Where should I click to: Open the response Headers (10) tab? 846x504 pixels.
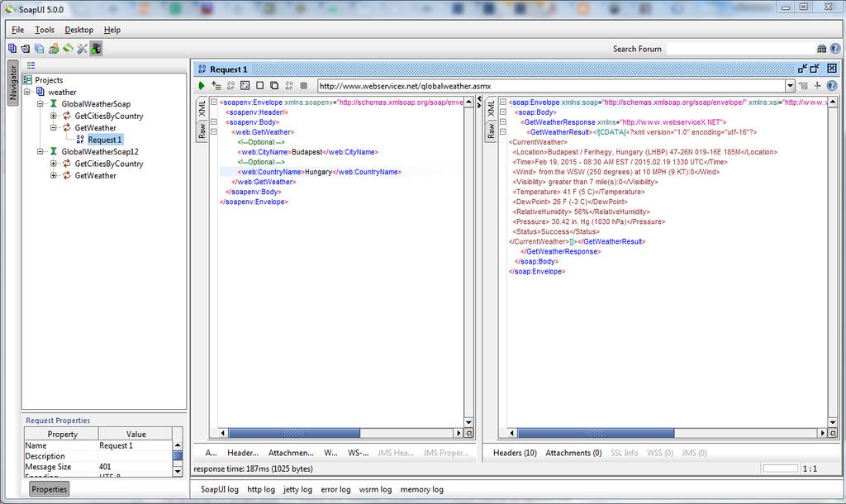tap(515, 453)
